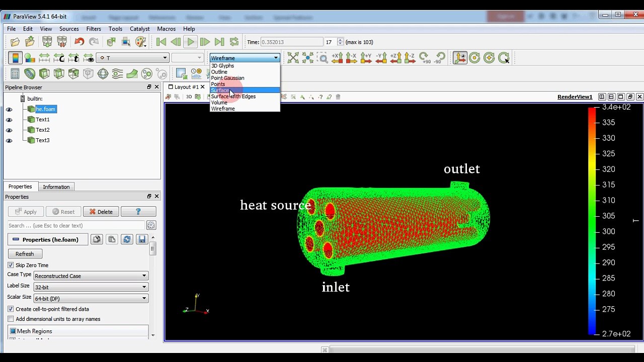Click the Refresh button
Screen dimensions: 644x362
point(25,254)
